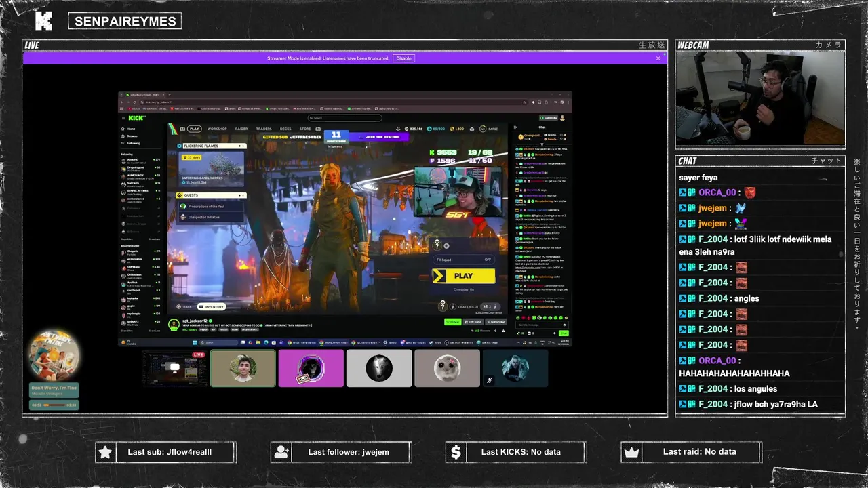The image size is (868, 488).
Task: Click the green Kick logo in browser
Action: [x=137, y=118]
